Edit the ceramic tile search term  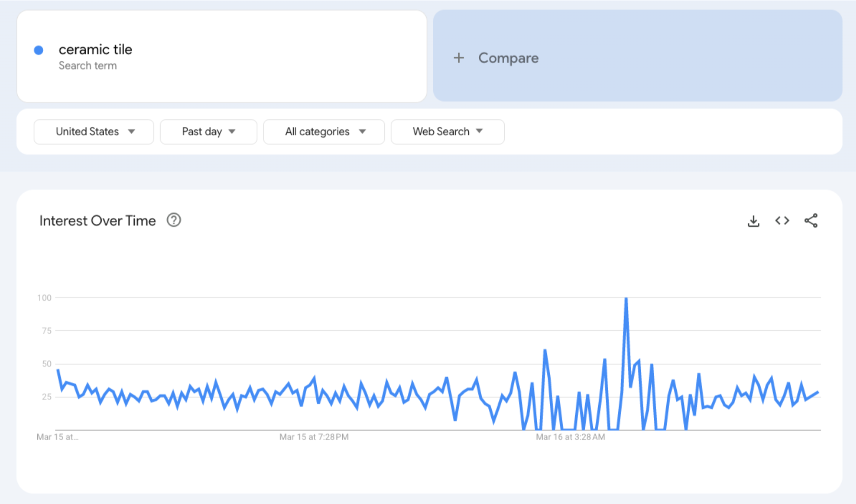tap(95, 49)
